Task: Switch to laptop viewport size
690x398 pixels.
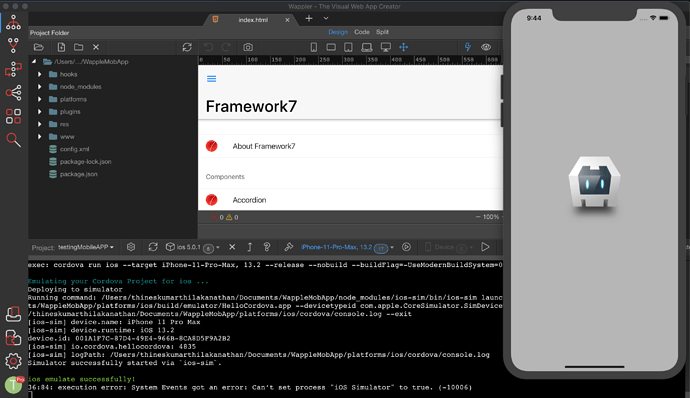Action: 367,47
